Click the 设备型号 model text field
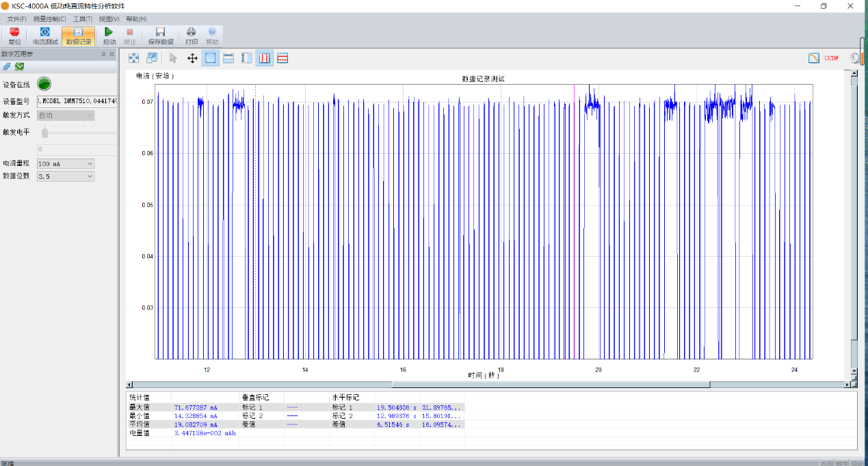The width and height of the screenshot is (868, 466). click(x=77, y=101)
